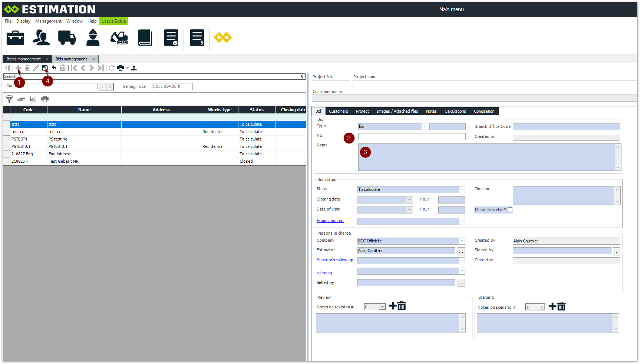Click the undo arrow icon

54,68
